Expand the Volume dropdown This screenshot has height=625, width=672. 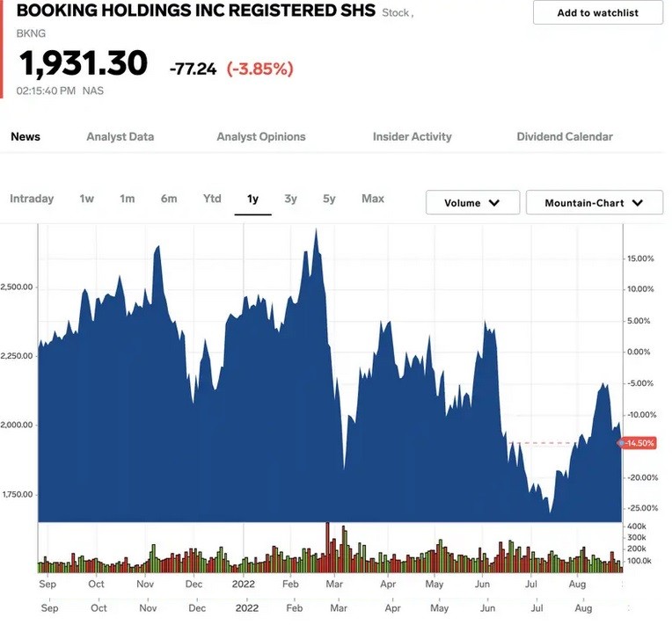472,203
